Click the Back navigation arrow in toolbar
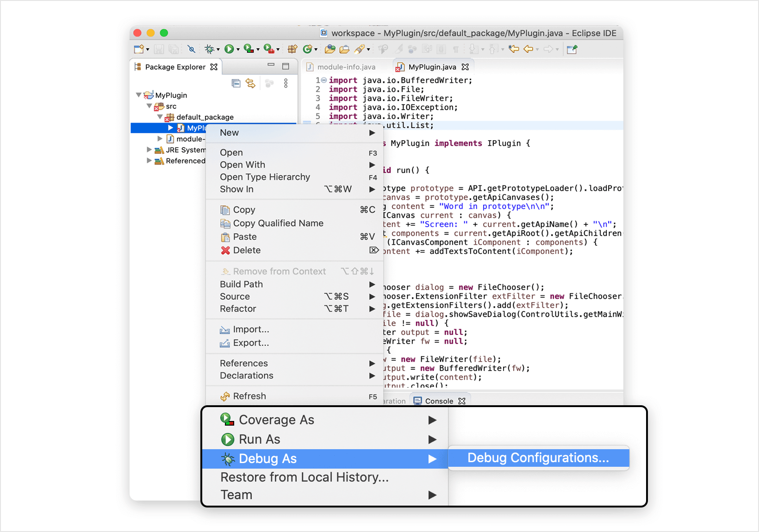The height and width of the screenshot is (532, 759). click(x=529, y=49)
